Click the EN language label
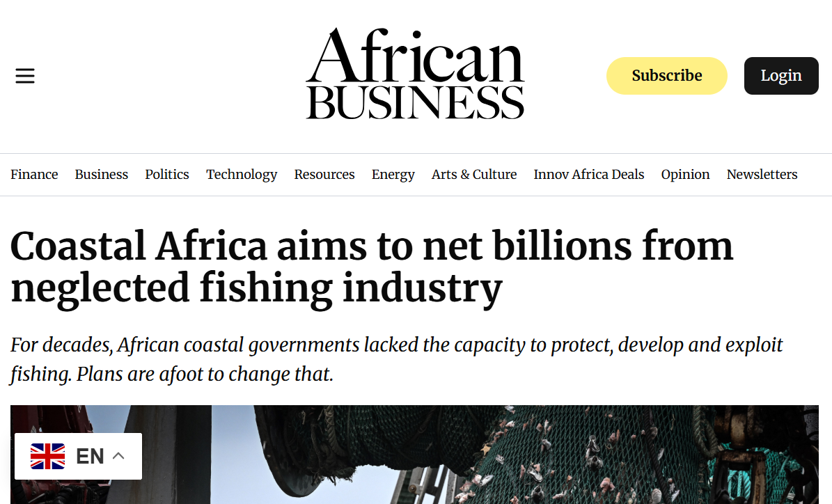This screenshot has height=504, width=832. tap(90, 456)
